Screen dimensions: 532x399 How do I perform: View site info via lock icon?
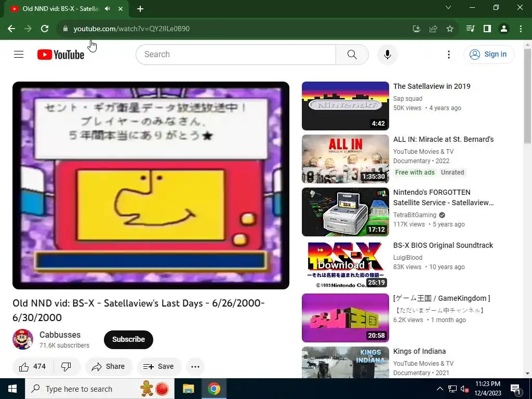click(65, 29)
